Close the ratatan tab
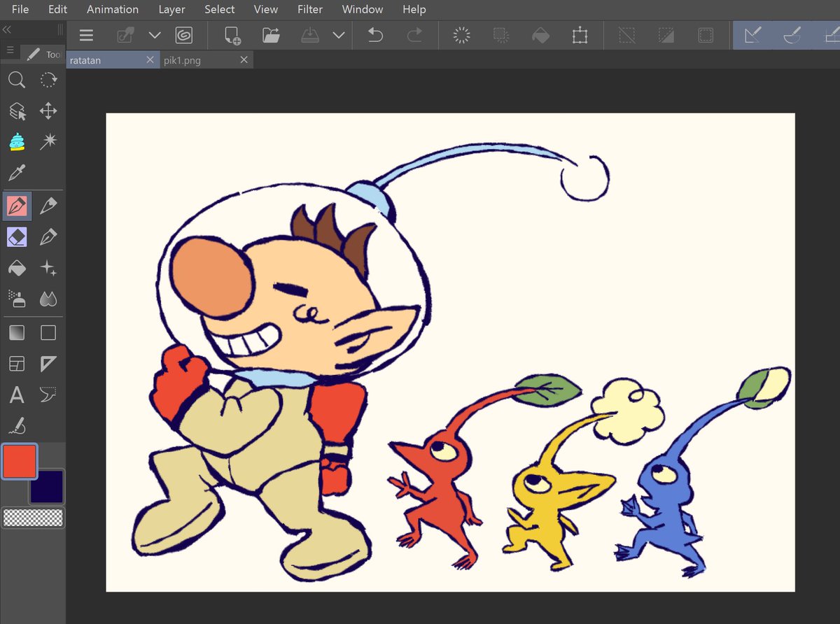840x624 pixels. (x=150, y=60)
